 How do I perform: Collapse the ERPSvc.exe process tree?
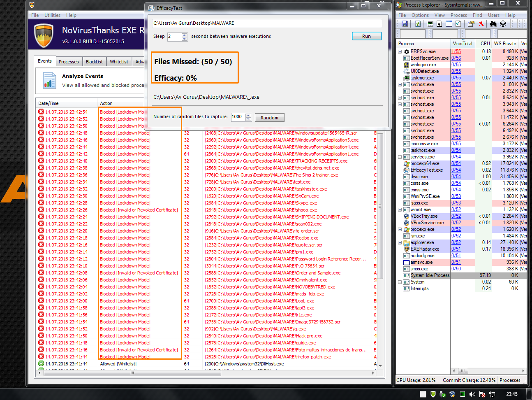click(x=400, y=51)
